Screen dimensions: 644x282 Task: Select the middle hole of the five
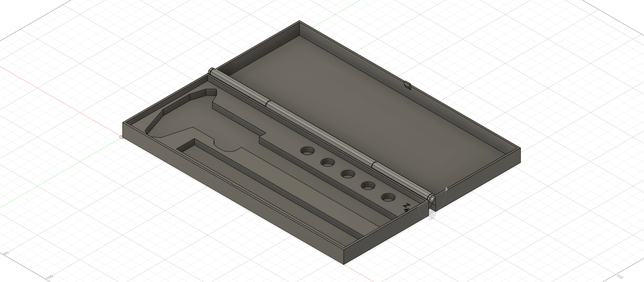click(348, 174)
